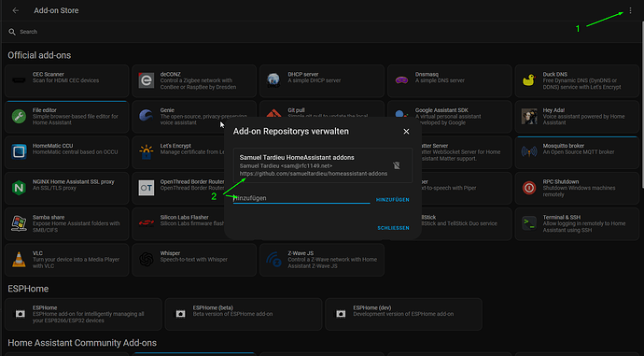This screenshot has width=644, height=356.
Task: Click the Mosquitto broker icon
Action: pyautogui.click(x=529, y=151)
